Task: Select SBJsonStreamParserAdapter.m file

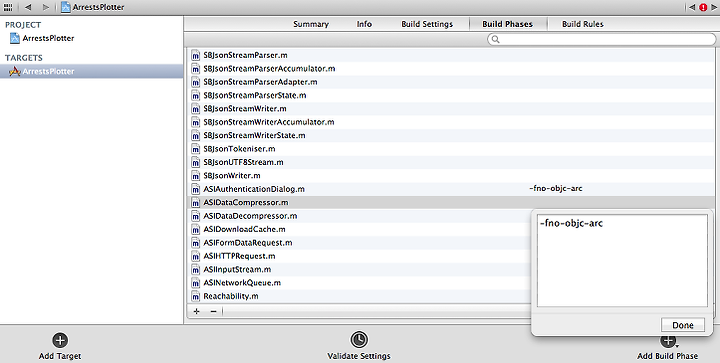Action: point(260,82)
